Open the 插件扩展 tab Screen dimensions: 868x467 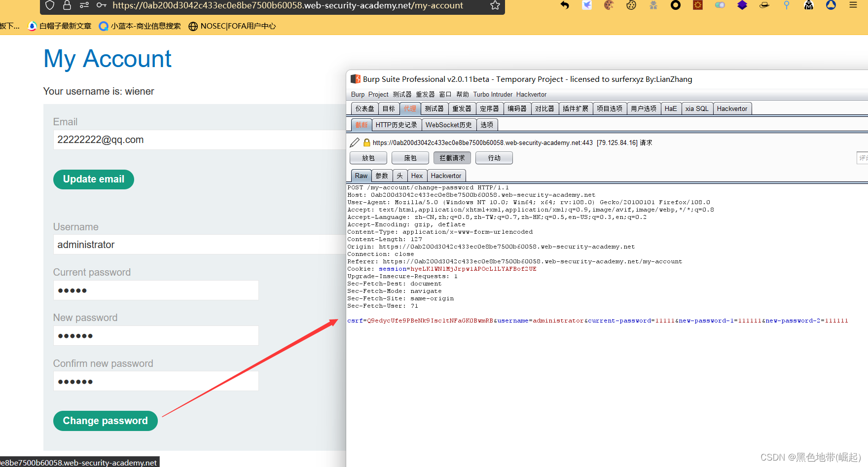pos(576,108)
